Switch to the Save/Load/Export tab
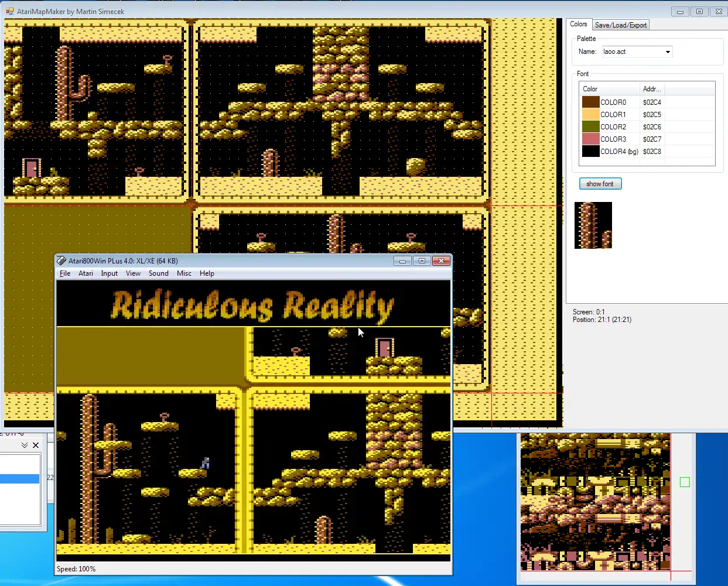The height and width of the screenshot is (586, 728). (620, 25)
